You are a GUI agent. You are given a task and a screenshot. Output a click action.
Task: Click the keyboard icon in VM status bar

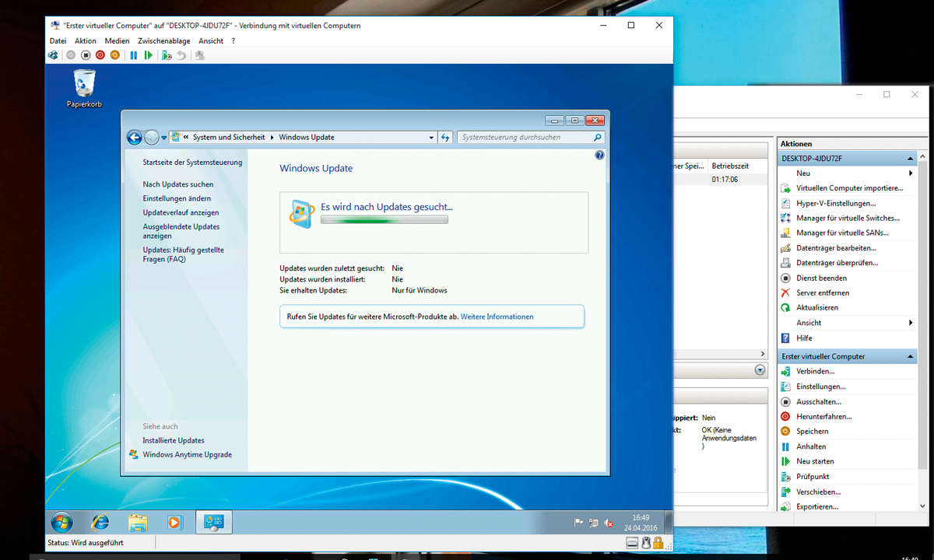click(x=632, y=543)
